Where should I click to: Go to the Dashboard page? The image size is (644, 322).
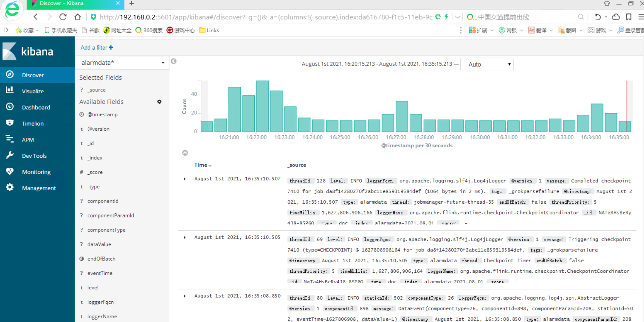[37, 107]
